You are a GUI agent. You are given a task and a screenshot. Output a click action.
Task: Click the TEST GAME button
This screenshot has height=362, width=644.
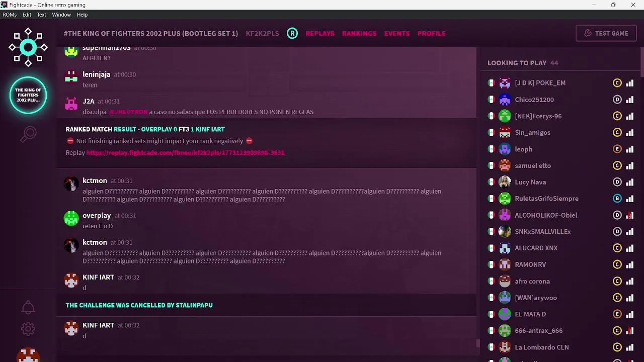606,33
